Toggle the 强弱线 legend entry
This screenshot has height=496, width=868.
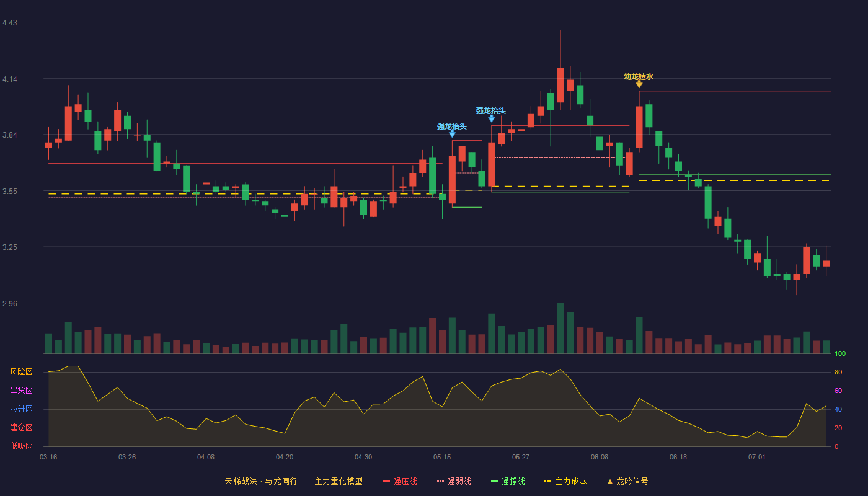[454, 481]
